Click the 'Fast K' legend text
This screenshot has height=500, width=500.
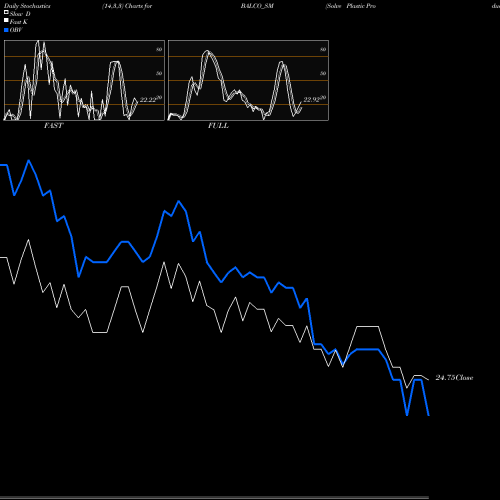pos(19,22)
